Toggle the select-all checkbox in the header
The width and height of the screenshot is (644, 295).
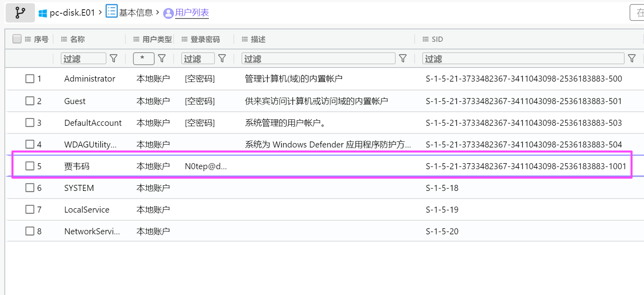(x=17, y=39)
